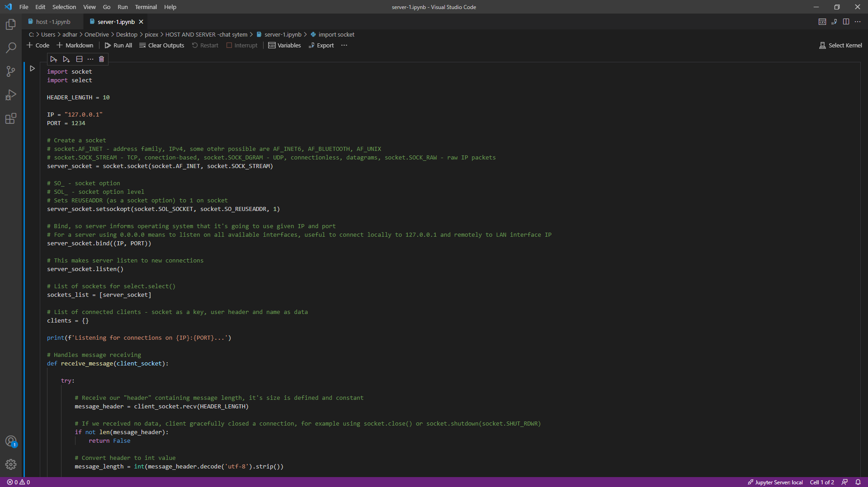This screenshot has height=487, width=868.
Task: Open the notifications bell in status bar
Action: 858,482
